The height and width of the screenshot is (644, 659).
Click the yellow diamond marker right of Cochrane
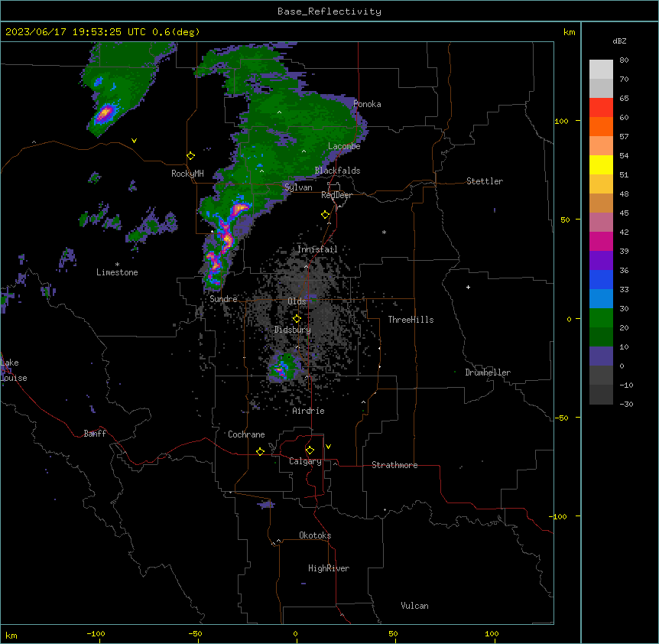[x=260, y=451]
